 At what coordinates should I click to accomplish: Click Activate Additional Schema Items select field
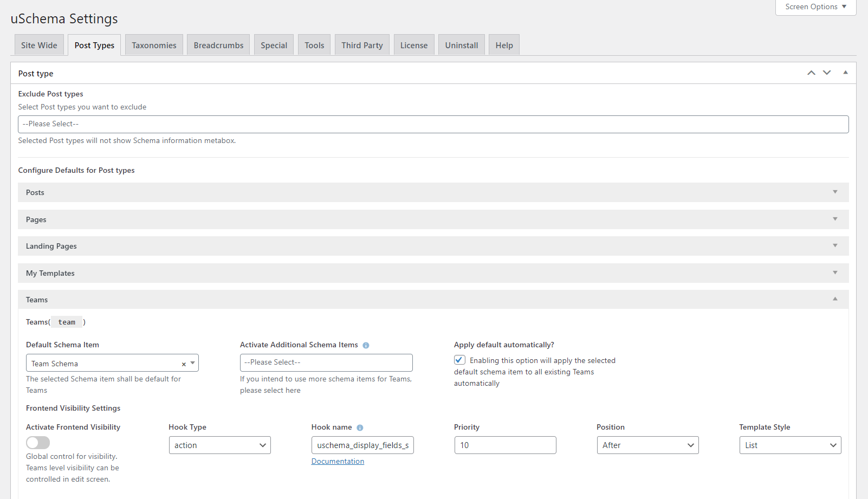coord(326,362)
